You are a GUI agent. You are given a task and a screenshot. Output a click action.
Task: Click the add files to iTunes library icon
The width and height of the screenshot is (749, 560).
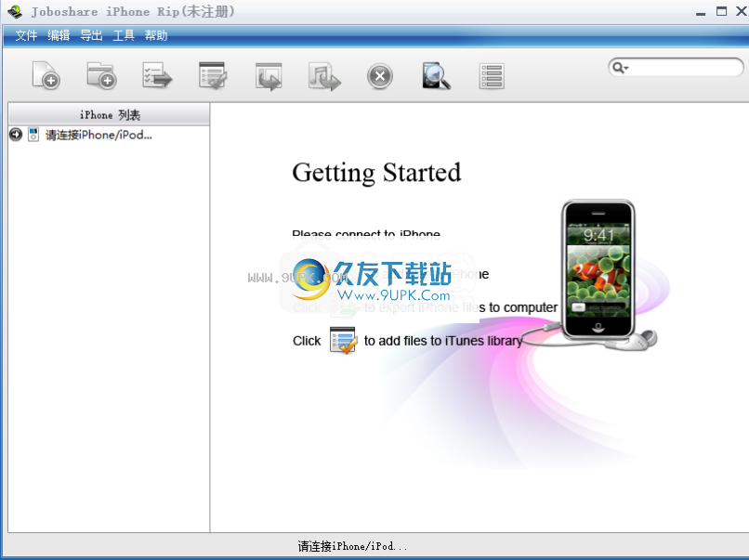coord(213,75)
